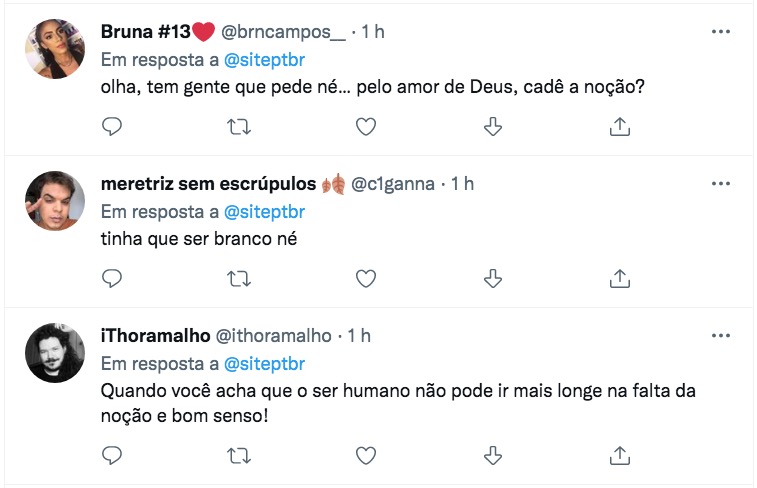This screenshot has height=488, width=757.
Task: Download iThoramalho's tweet
Action: click(492, 455)
